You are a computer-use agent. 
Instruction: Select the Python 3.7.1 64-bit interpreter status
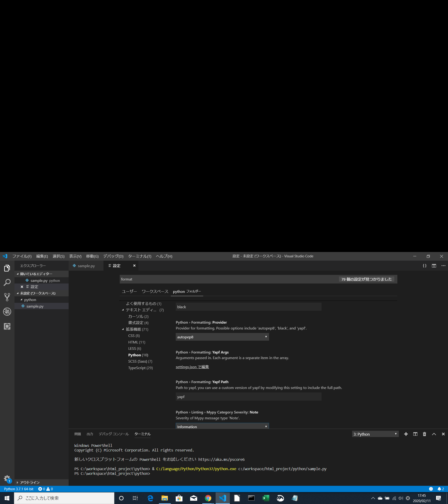pyautogui.click(x=19, y=489)
